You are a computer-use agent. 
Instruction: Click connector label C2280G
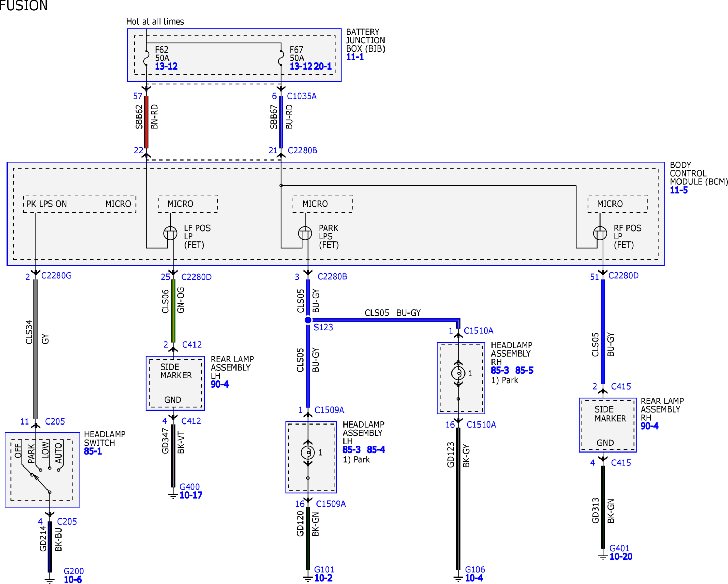tap(56, 276)
